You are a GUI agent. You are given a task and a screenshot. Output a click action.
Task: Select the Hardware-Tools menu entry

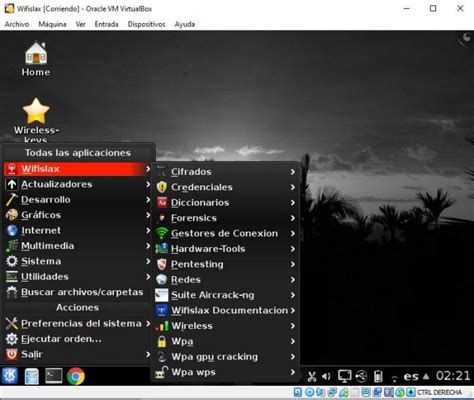coord(226,249)
